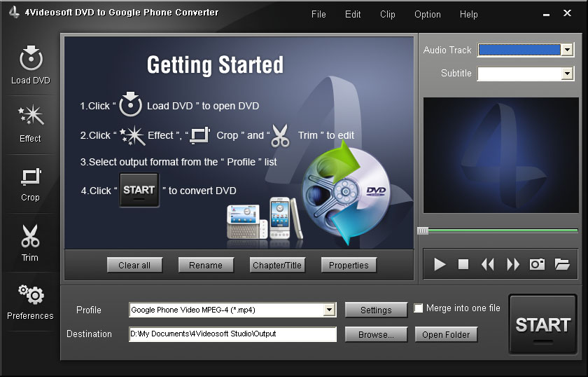Click the app logo in title bar
The image size is (588, 377).
(x=14, y=13)
